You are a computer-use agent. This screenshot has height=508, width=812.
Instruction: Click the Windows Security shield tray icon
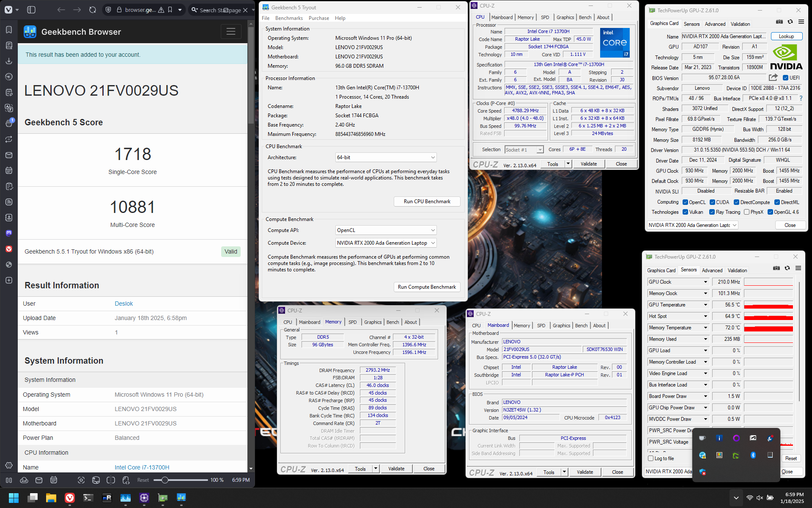point(702,472)
